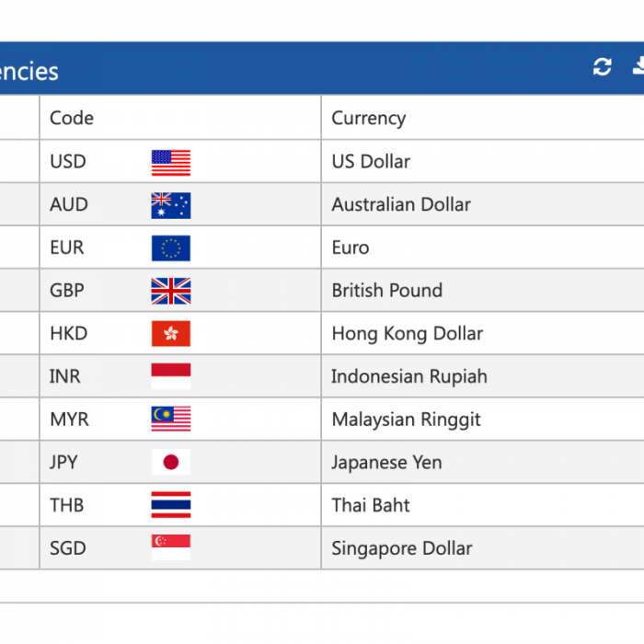Click the download icon in header

tap(638, 67)
